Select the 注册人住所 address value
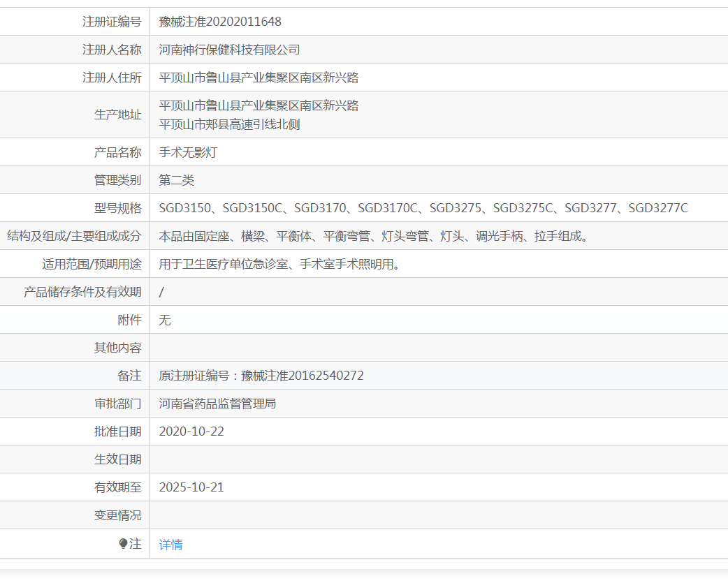 (x=259, y=78)
